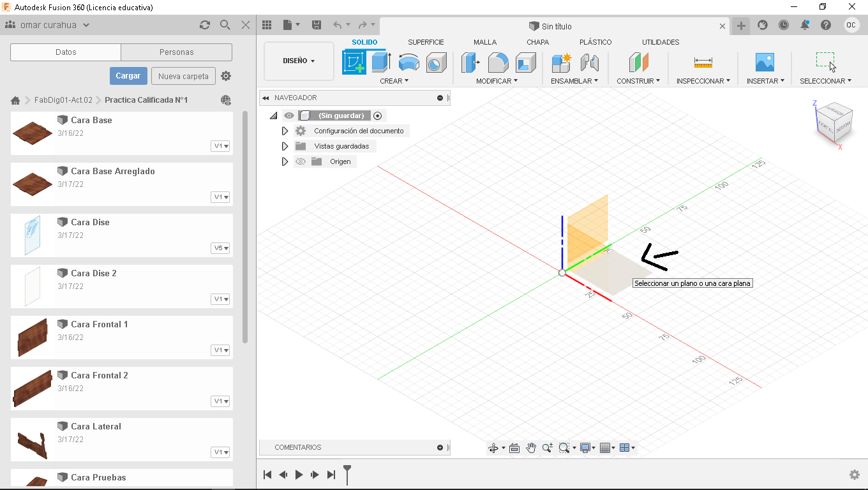Open timeline settings gear
The image size is (868, 490).
click(x=855, y=475)
